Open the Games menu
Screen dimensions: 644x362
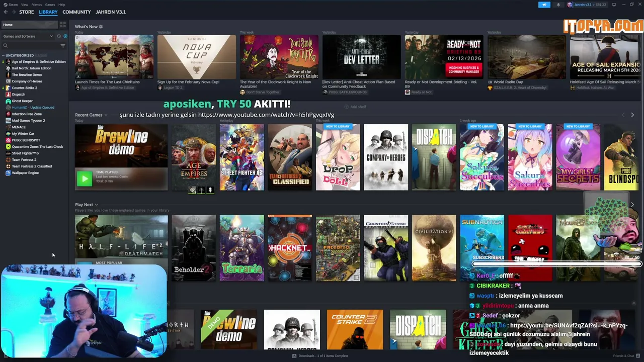click(x=50, y=5)
